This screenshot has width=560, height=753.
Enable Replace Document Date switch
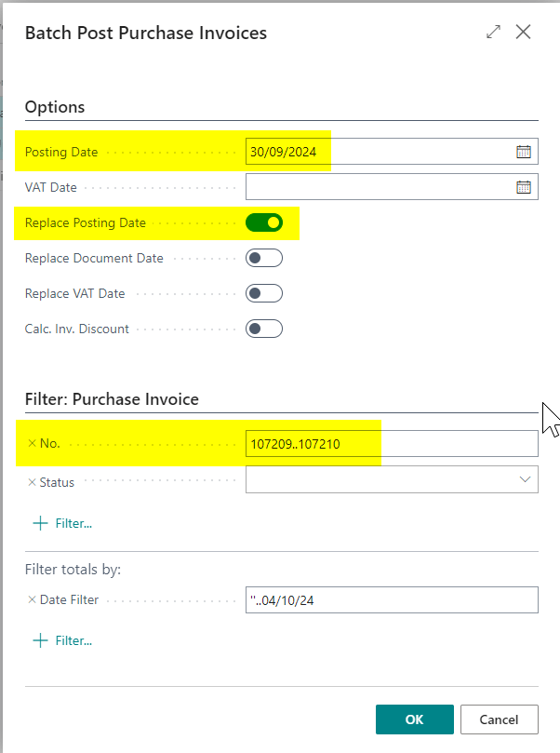264,258
